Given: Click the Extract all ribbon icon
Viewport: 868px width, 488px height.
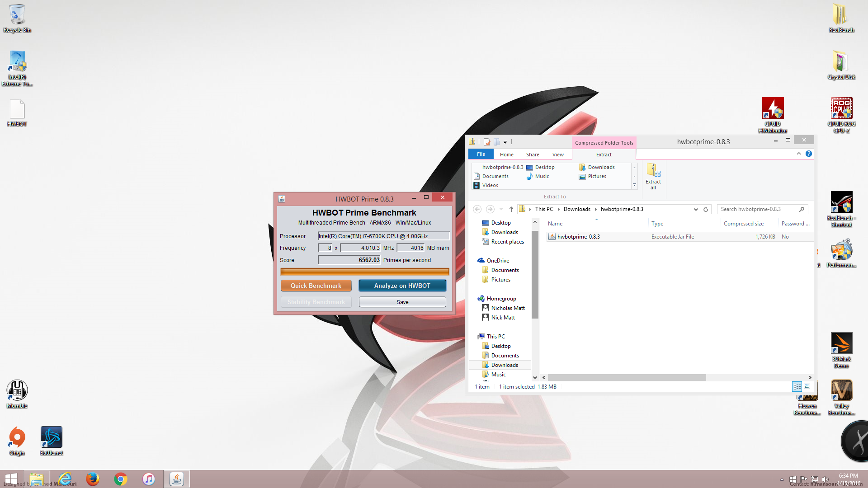Looking at the screenshot, I should [653, 176].
